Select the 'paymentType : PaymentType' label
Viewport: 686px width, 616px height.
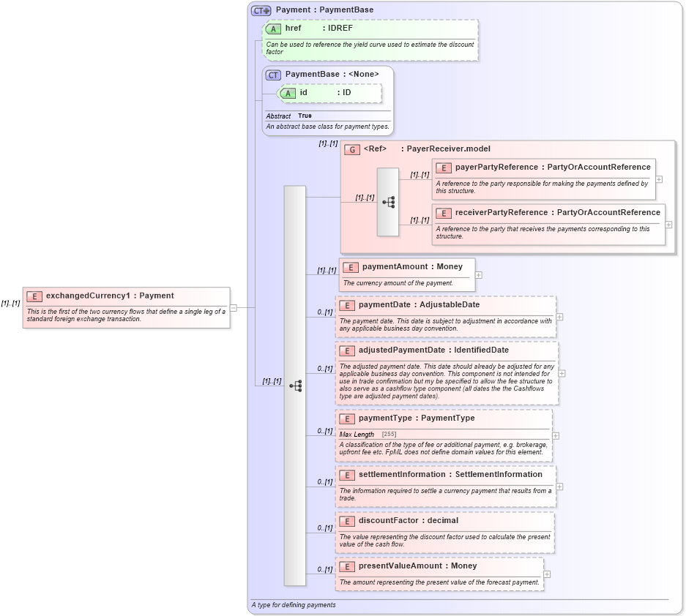click(x=417, y=418)
